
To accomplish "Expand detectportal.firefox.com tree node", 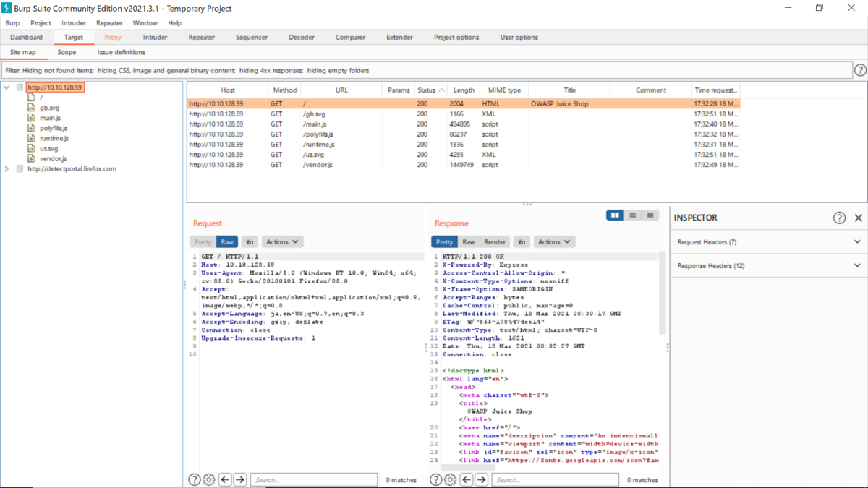I will 7,169.
